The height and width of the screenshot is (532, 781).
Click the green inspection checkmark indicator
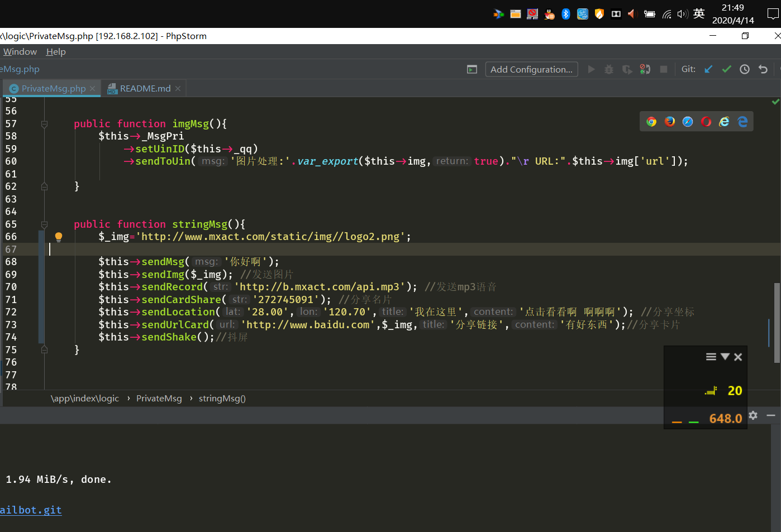click(x=775, y=102)
